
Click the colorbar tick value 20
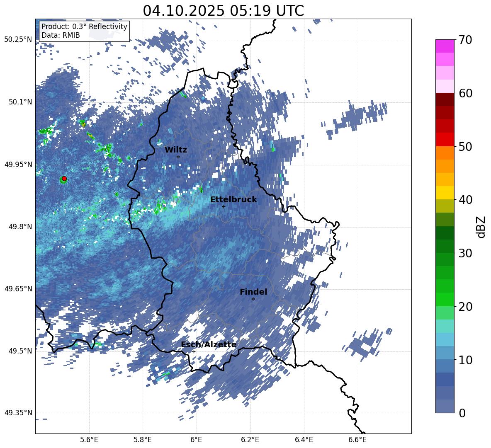(465, 307)
